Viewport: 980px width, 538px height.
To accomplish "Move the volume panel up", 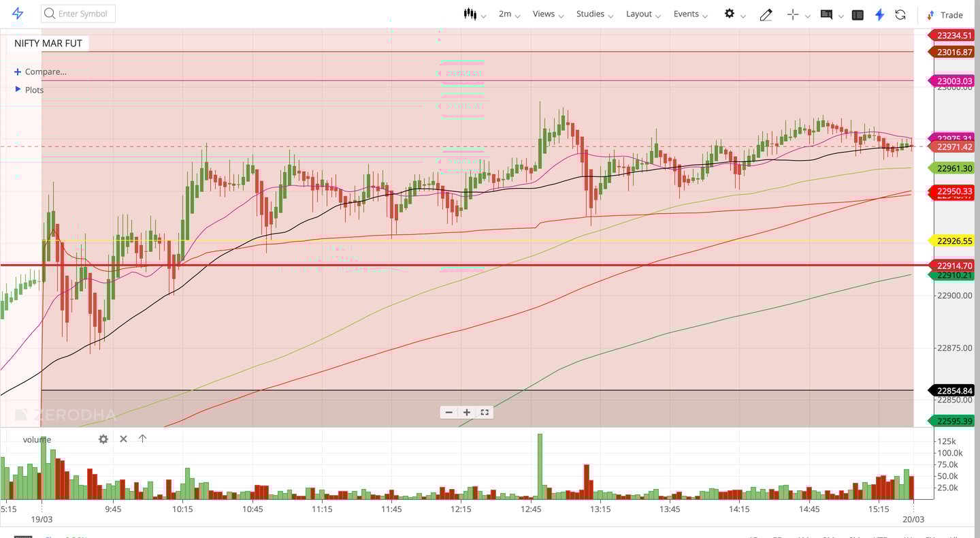I will pos(142,439).
